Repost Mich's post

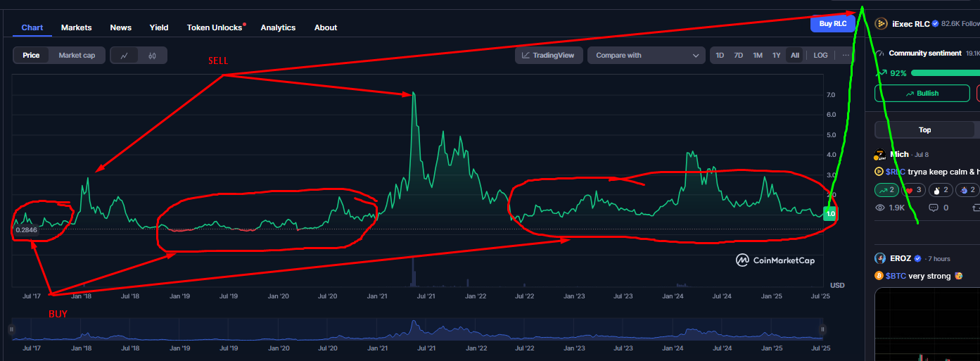[976, 208]
